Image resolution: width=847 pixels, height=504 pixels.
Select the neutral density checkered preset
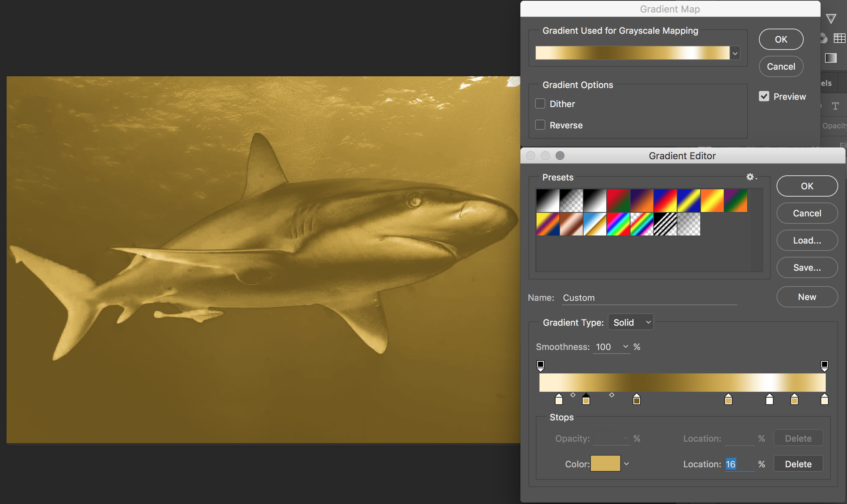(x=689, y=224)
